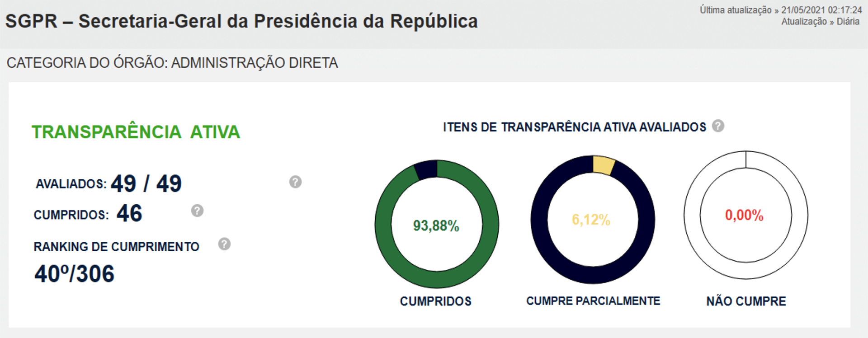Viewport: 868px width, 338px height.
Task: Click the SGPR Secretaria-Geral page title
Action: 241,21
